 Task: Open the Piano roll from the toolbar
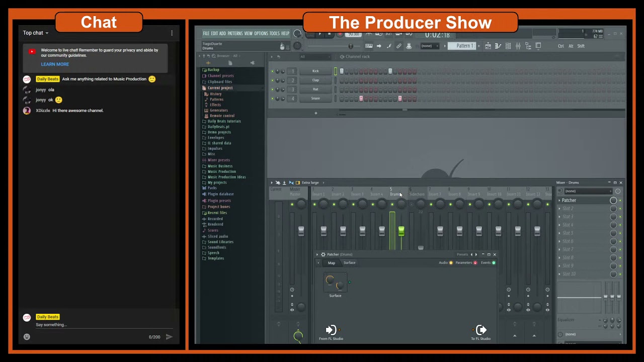click(498, 46)
